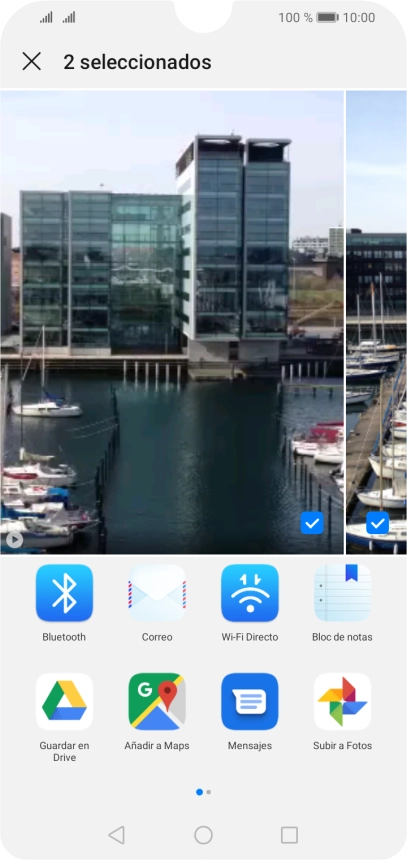
Task: Go to second page dot of share apps
Action: 208,792
